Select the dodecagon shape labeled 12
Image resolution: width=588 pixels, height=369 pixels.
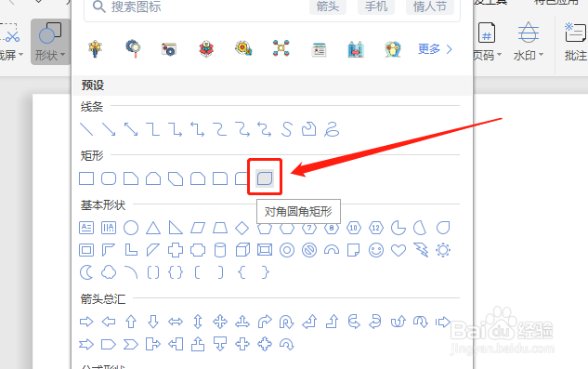376,228
